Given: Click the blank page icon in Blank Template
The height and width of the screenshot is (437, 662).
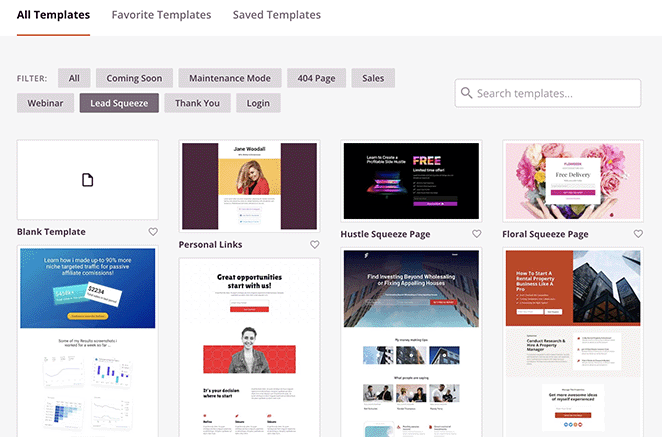Looking at the screenshot, I should (87, 180).
